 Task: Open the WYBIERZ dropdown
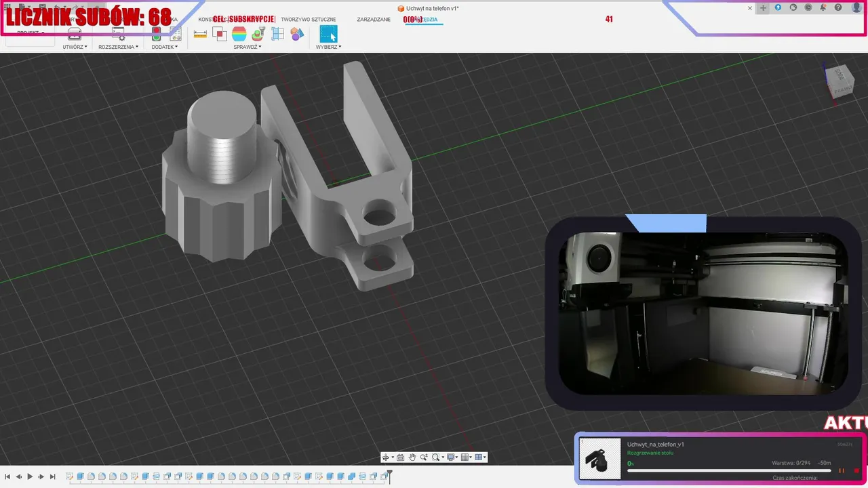click(328, 47)
